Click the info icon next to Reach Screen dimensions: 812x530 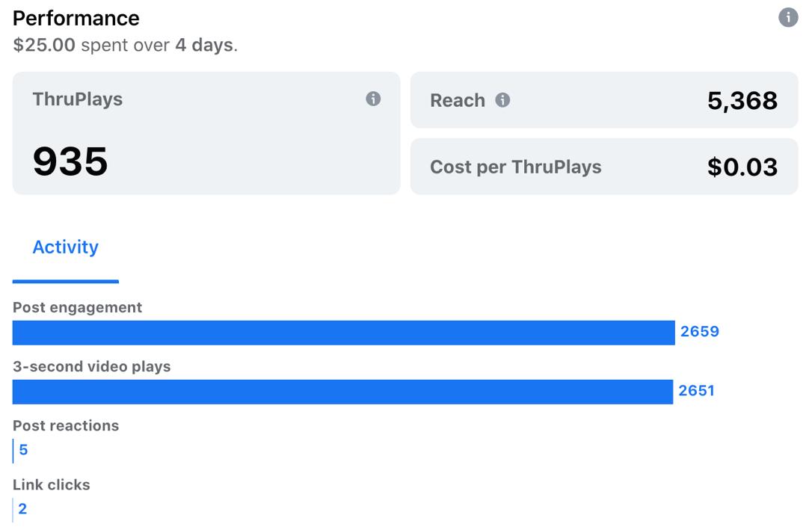[502, 100]
